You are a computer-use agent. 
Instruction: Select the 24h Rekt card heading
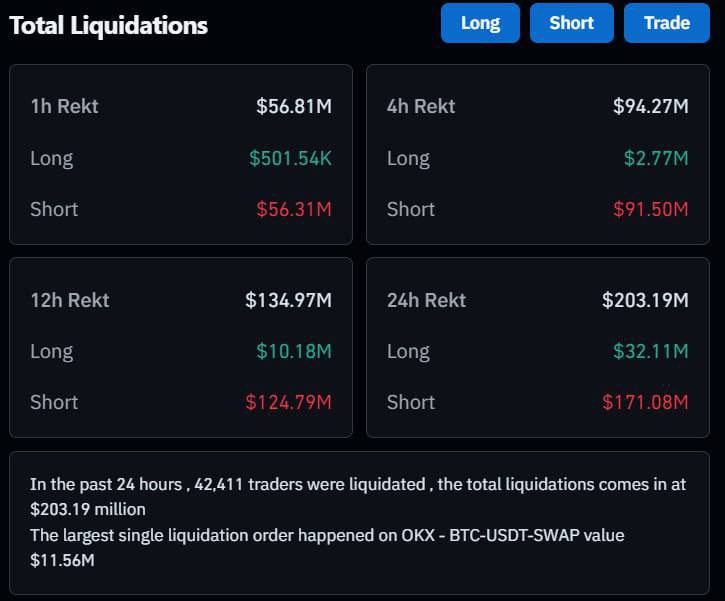tap(427, 300)
